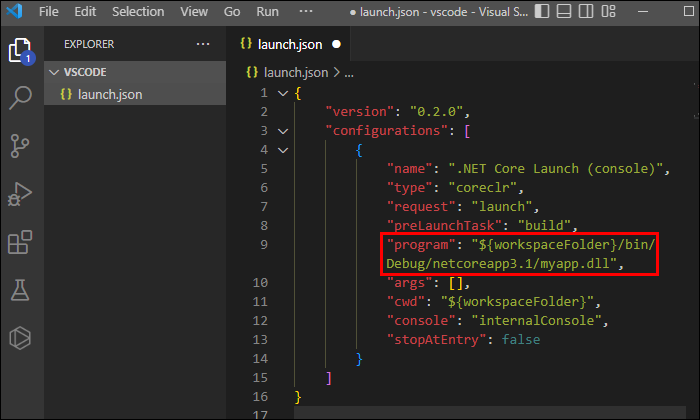Image resolution: width=700 pixels, height=420 pixels.
Task: Click the unsaved dot on launch.json tab
Action: (x=336, y=44)
